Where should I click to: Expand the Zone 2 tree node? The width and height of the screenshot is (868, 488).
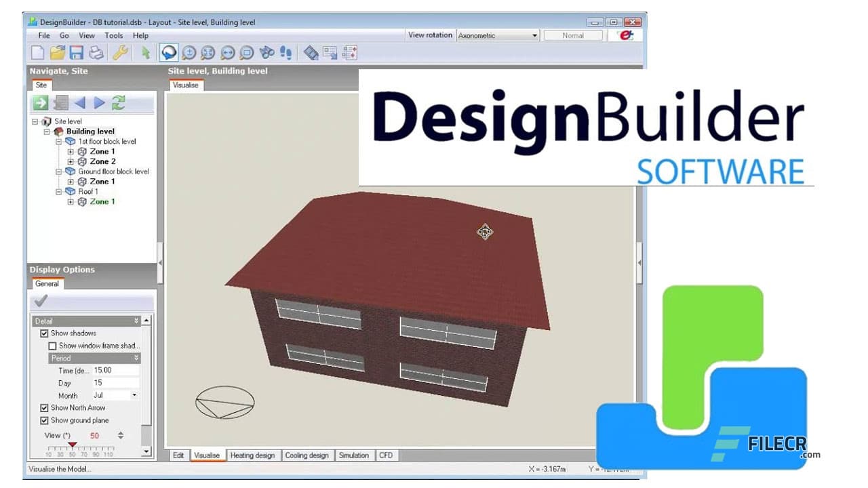tap(71, 161)
